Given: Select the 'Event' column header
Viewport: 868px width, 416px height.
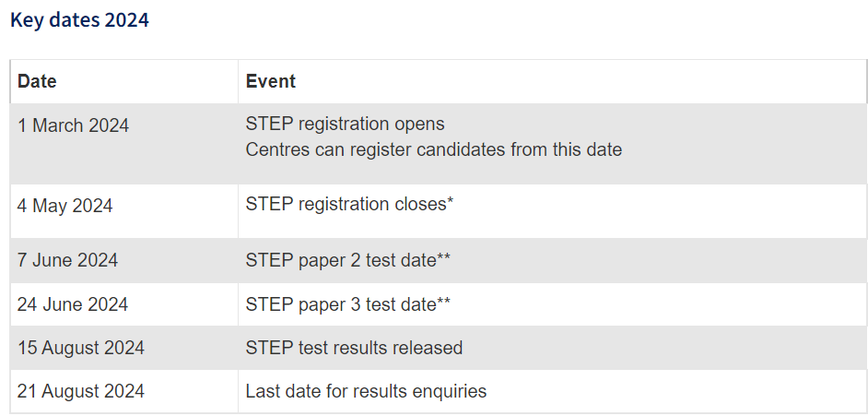Looking at the screenshot, I should [x=271, y=81].
